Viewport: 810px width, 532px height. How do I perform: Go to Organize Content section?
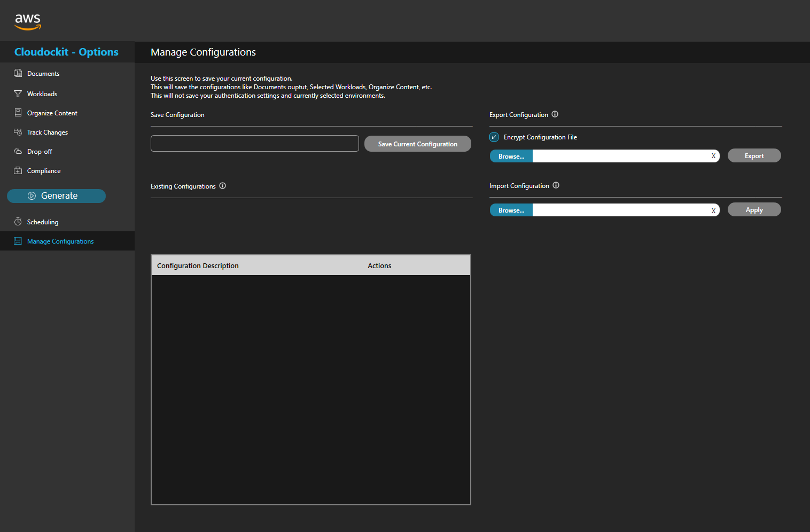click(x=52, y=113)
